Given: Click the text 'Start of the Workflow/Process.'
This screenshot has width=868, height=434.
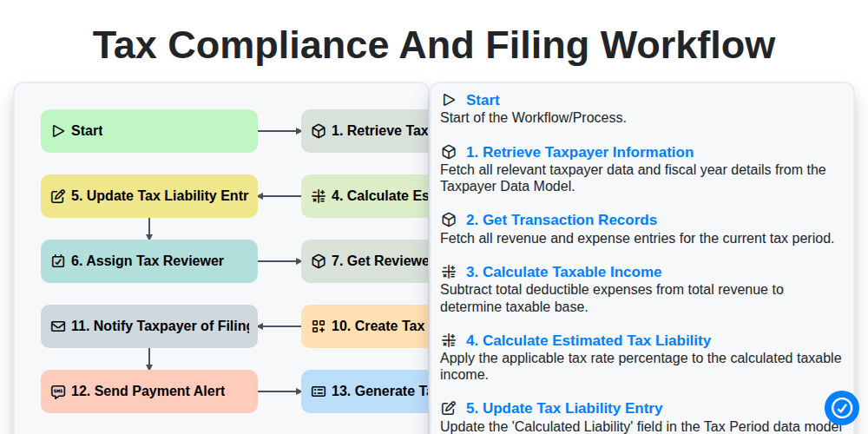Looking at the screenshot, I should (533, 118).
